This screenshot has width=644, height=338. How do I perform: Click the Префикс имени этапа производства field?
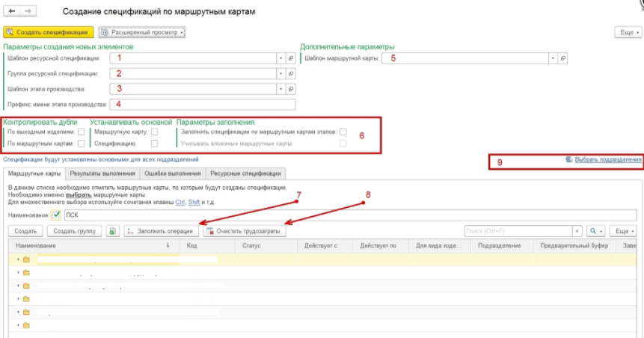point(203,104)
